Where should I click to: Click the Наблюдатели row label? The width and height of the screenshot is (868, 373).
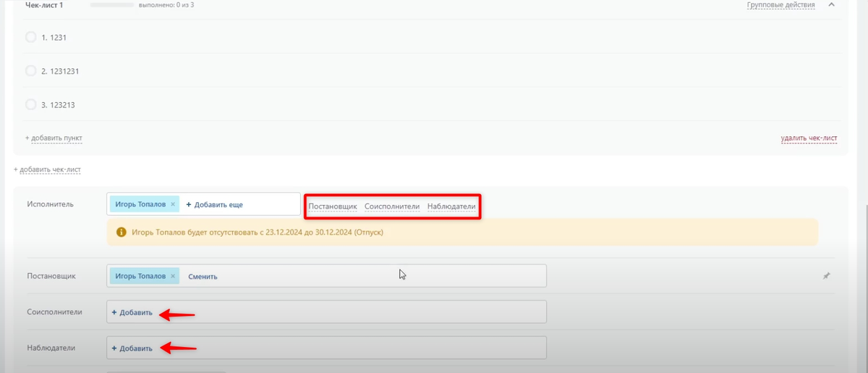click(51, 348)
